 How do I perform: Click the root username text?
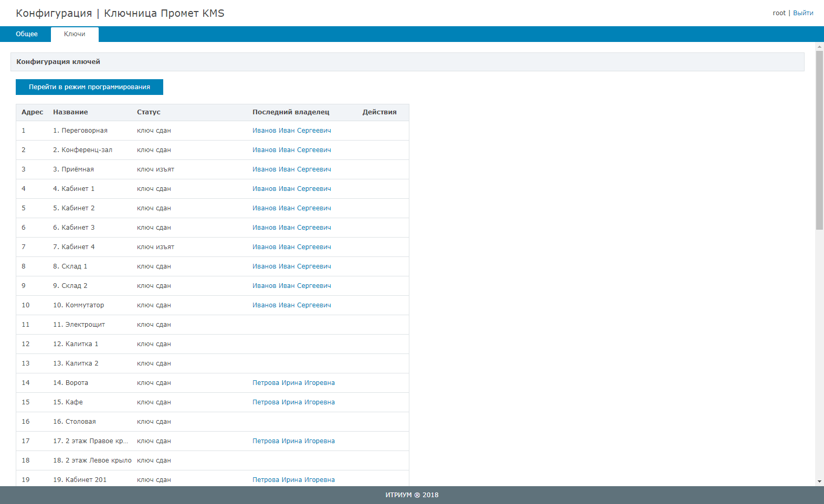click(779, 13)
